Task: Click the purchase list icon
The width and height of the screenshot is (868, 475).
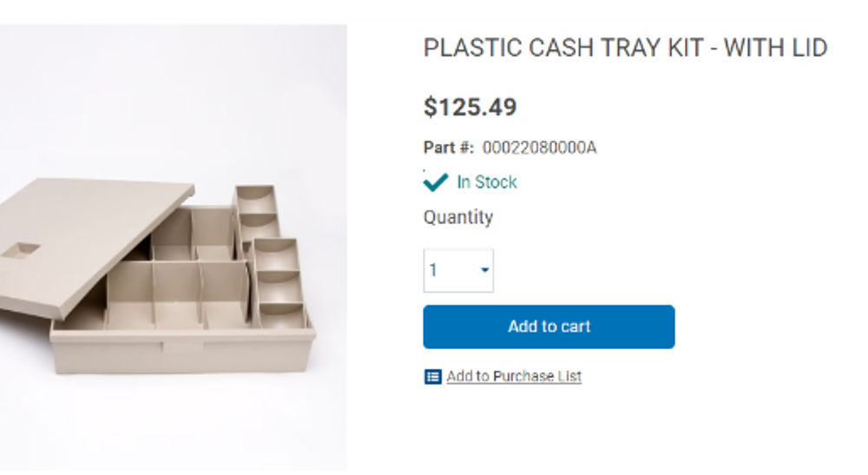Action: 432,377
